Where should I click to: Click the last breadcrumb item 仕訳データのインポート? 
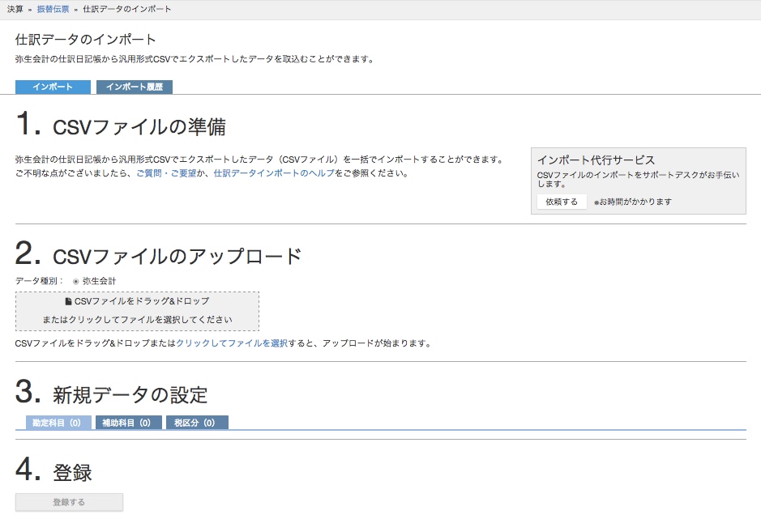point(126,9)
